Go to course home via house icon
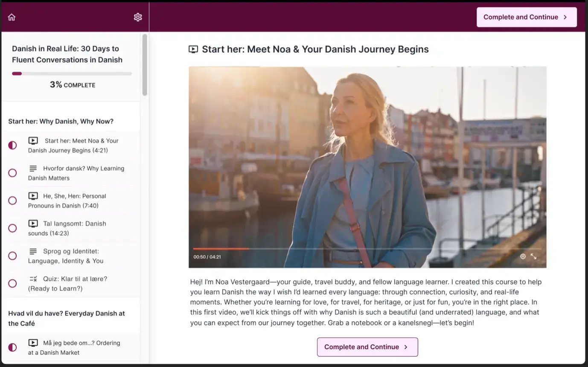This screenshot has height=367, width=588. 12,17
